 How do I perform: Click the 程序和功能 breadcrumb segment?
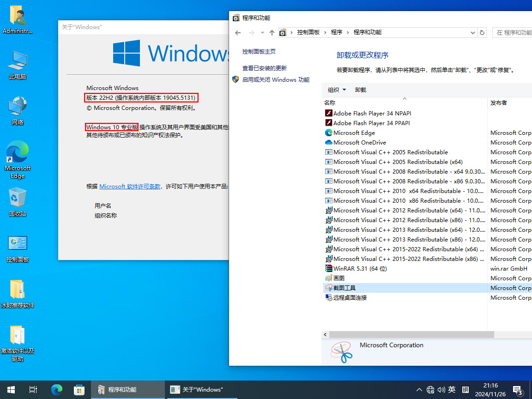tap(368, 32)
